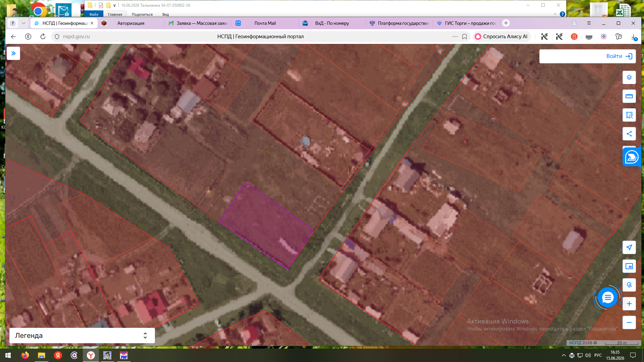Open the tab list dropdown arrow
The height and width of the screenshot is (362, 644).
coord(23,23)
